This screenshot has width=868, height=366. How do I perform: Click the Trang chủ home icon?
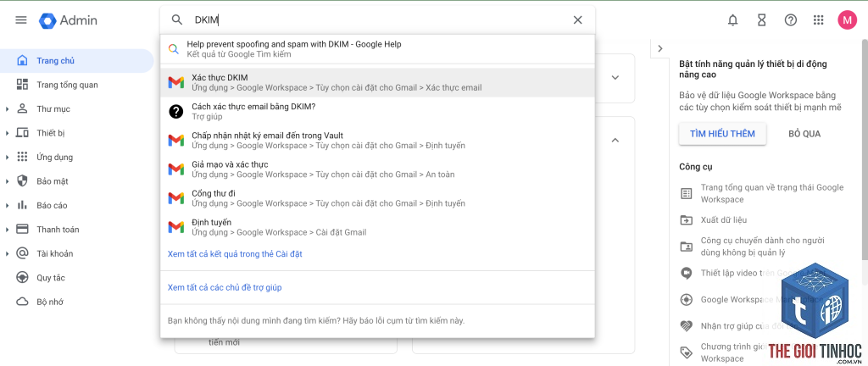pyautogui.click(x=22, y=60)
